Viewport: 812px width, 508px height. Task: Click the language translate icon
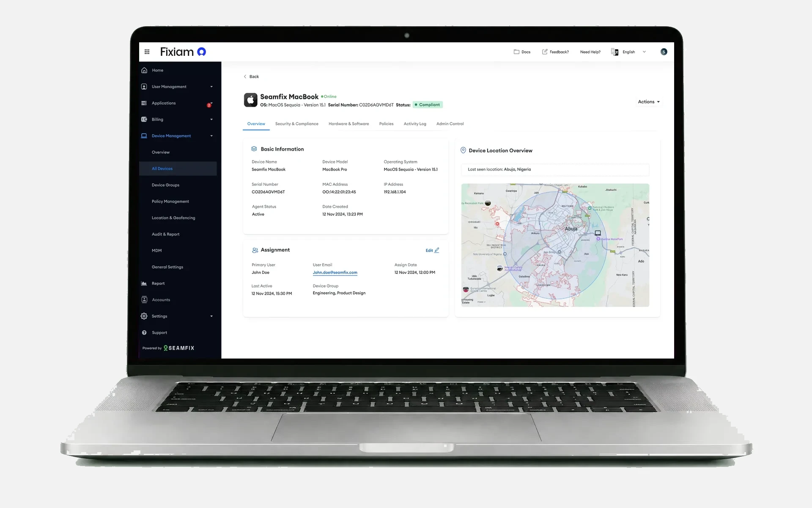click(x=614, y=52)
